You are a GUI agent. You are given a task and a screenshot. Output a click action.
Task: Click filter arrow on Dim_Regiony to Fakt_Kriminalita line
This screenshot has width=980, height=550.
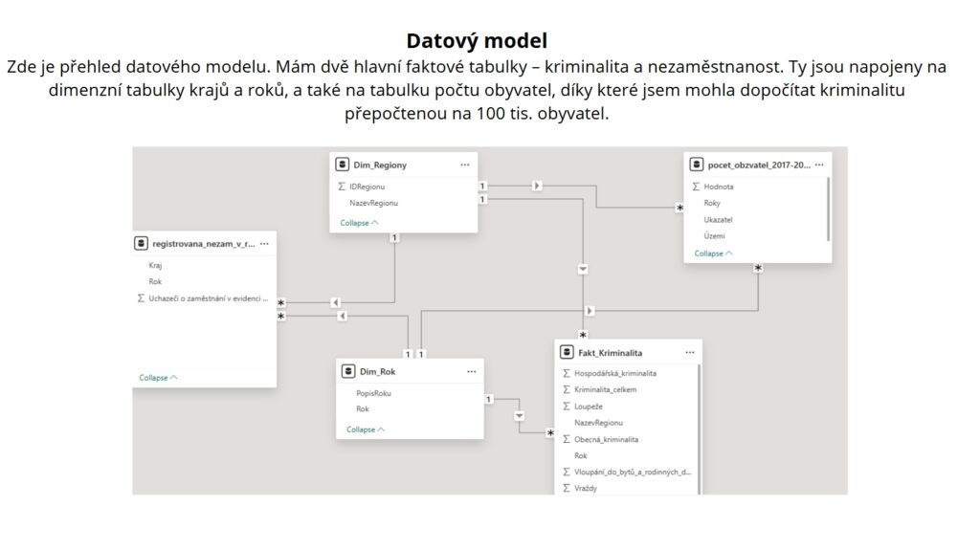coord(583,269)
